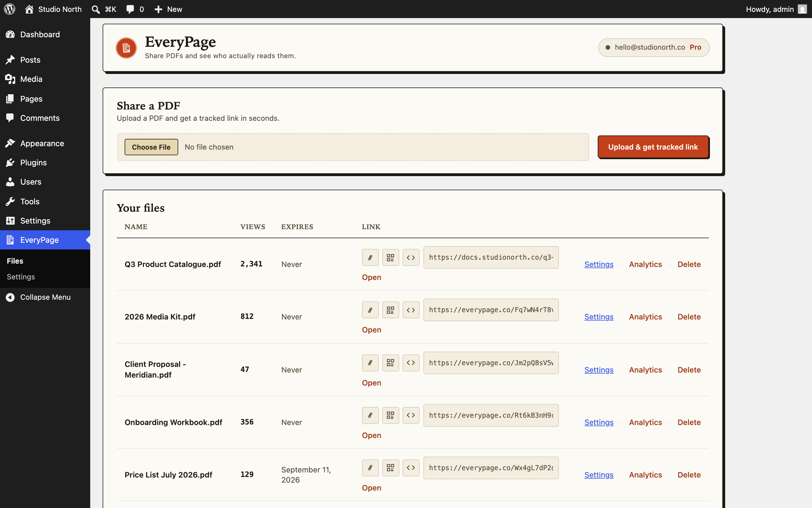
Task: Open Comments in the sidebar
Action: pos(45,118)
